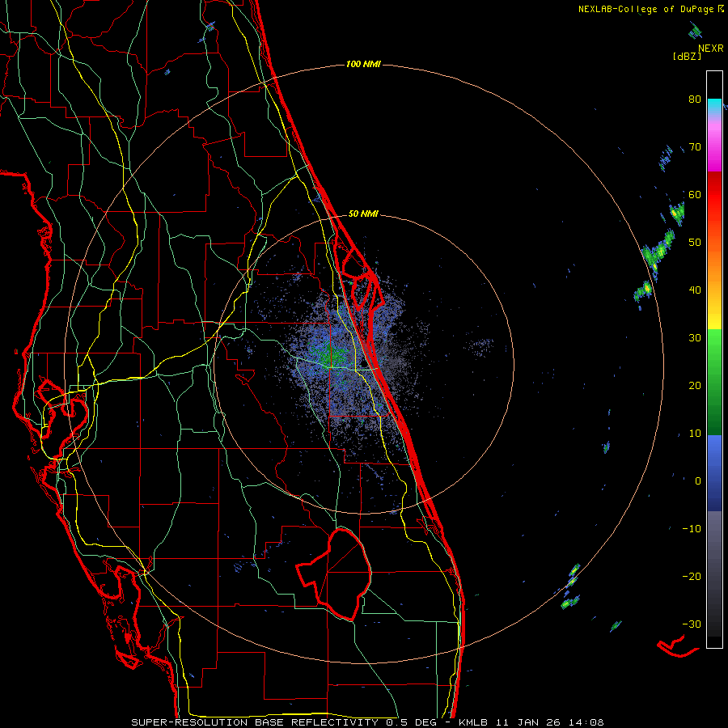
Task: Pick the blue segment of the color bar
Action: click(714, 472)
